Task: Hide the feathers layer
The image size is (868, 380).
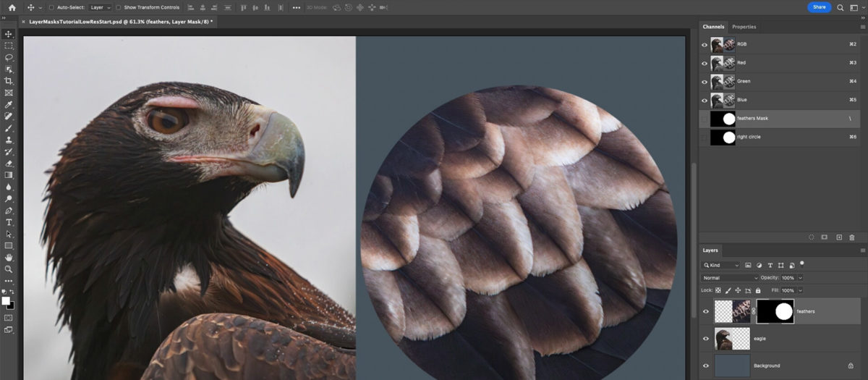Action: tap(706, 312)
